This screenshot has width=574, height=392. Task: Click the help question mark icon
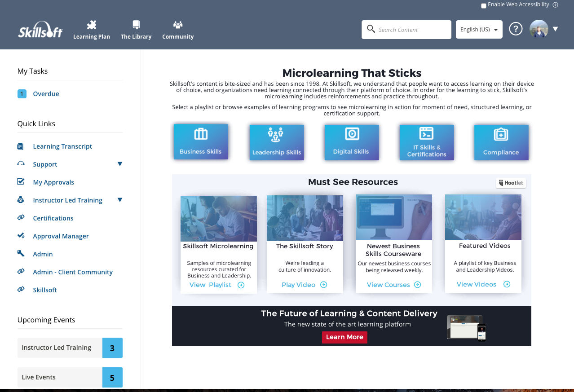[516, 28]
